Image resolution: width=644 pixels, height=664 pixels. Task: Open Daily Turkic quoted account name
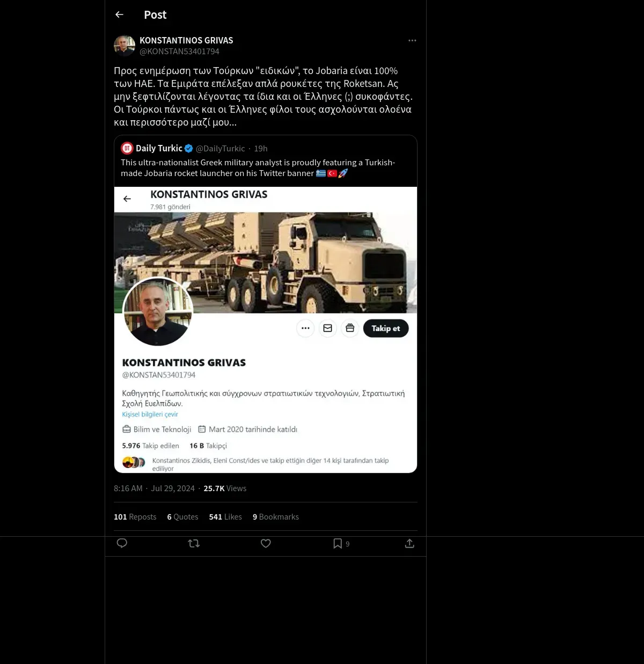pos(159,148)
